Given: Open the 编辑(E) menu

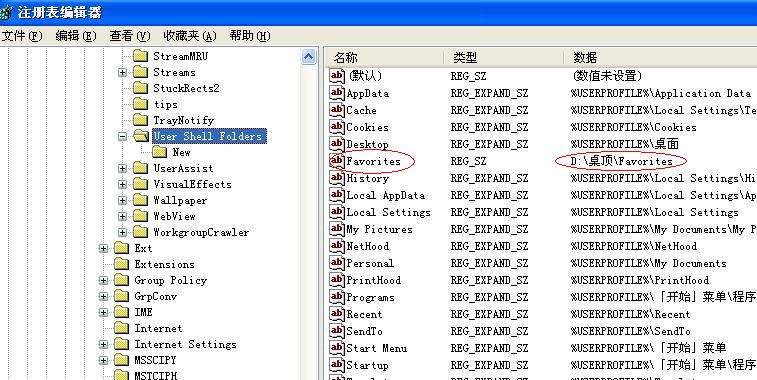Looking at the screenshot, I should point(76,36).
